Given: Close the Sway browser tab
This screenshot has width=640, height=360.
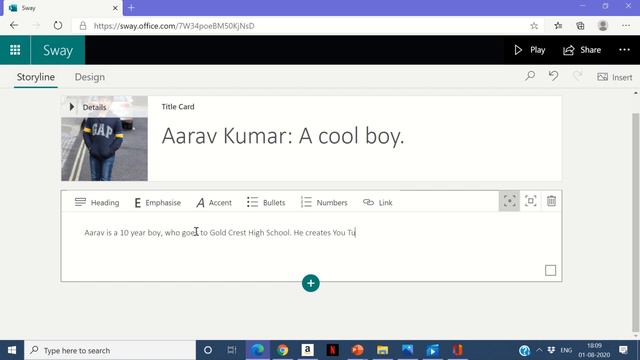Looking at the screenshot, I should (x=115, y=8).
